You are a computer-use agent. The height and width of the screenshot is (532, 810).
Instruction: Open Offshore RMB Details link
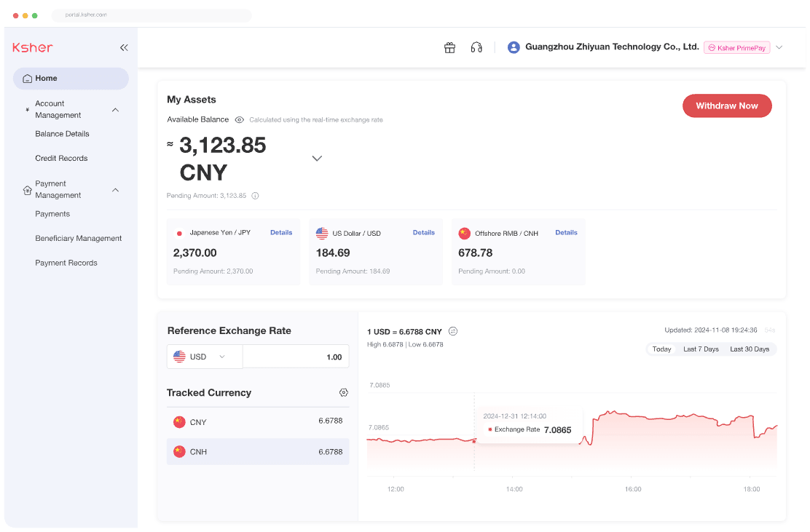pyautogui.click(x=566, y=233)
